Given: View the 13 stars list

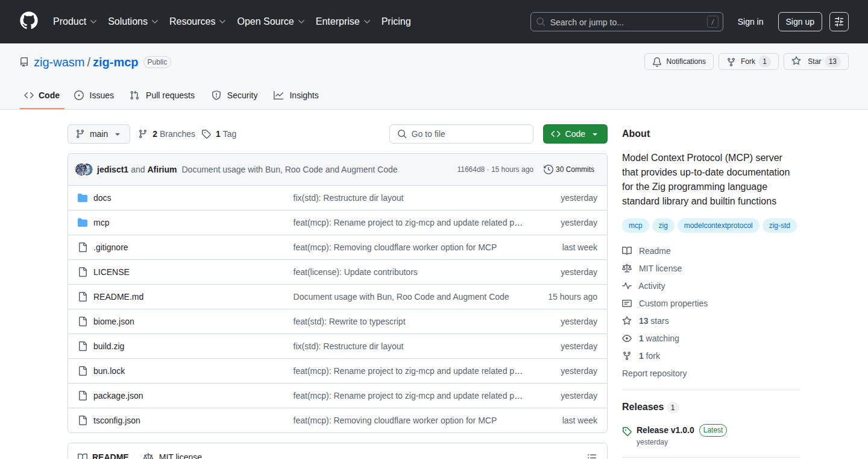Looking at the screenshot, I should tap(646, 321).
